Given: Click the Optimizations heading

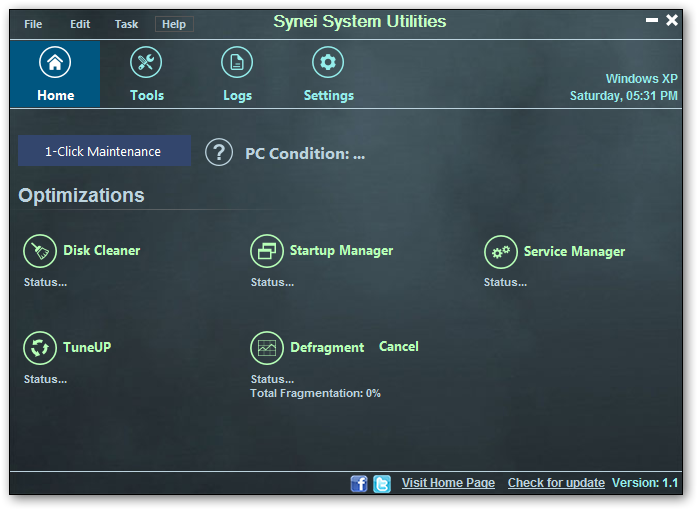Looking at the screenshot, I should click(x=81, y=195).
